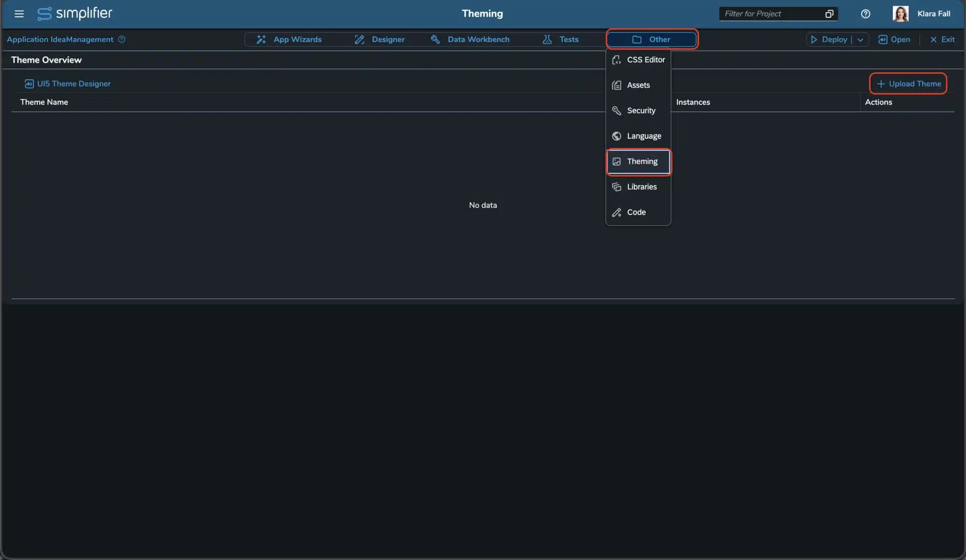Open Libraries from the dropdown menu

coord(638,187)
